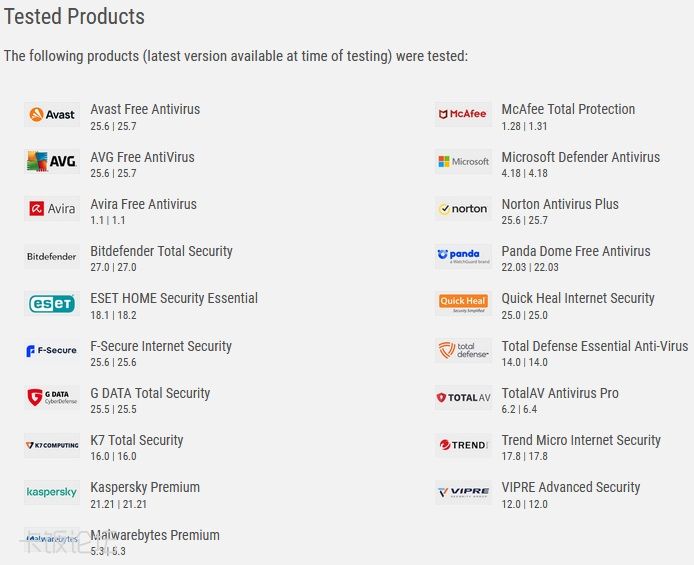The width and height of the screenshot is (694, 565).
Task: Click the Kaspersky logo icon
Action: pyautogui.click(x=52, y=492)
